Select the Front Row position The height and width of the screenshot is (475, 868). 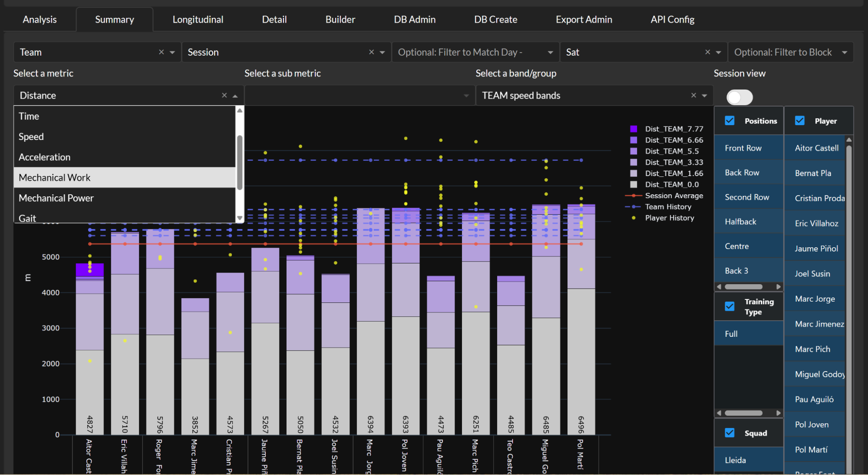point(749,148)
